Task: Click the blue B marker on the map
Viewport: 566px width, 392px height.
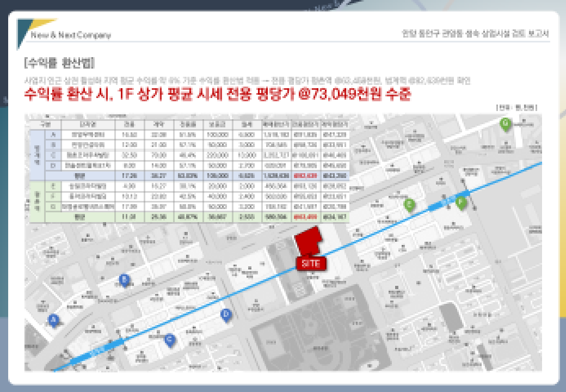Action: pyautogui.click(x=125, y=280)
